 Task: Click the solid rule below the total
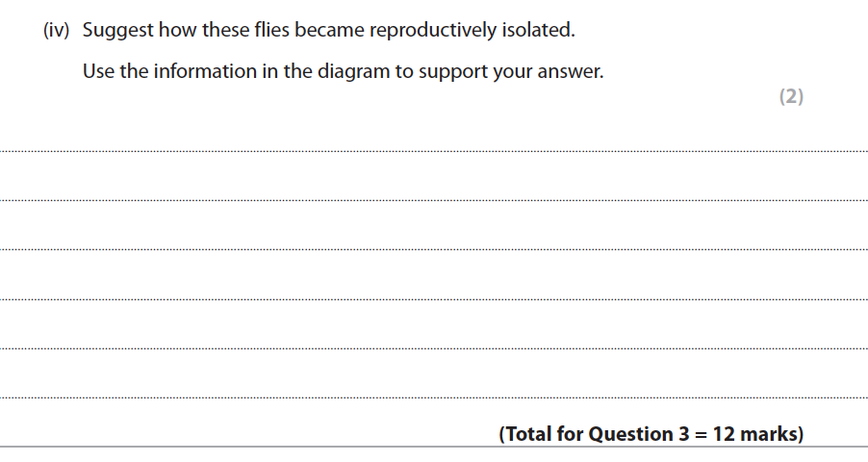(x=433, y=448)
